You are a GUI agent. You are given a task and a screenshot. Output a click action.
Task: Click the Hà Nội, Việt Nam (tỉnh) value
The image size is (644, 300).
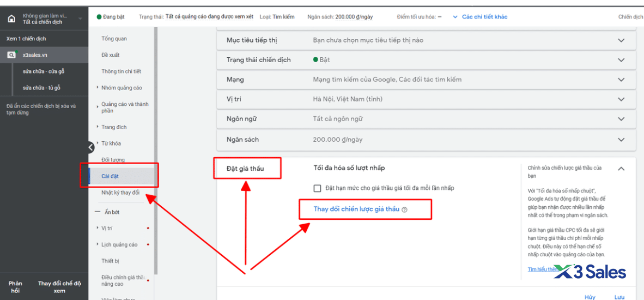(x=348, y=99)
